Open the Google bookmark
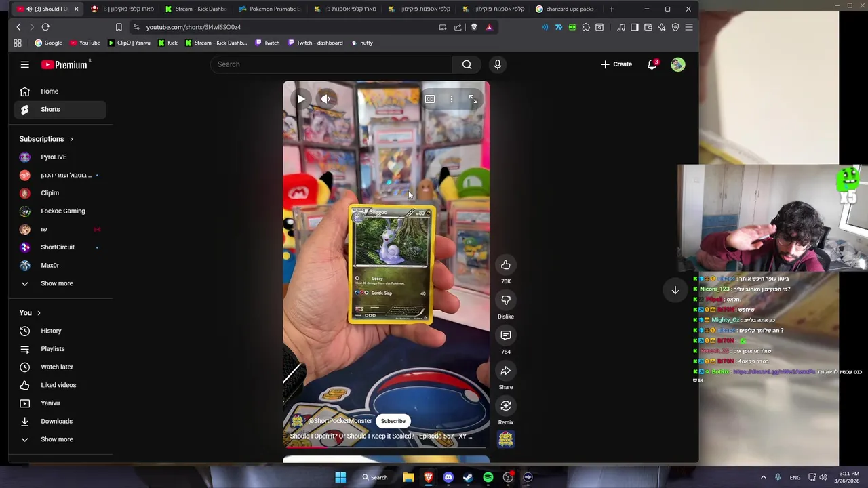The height and width of the screenshot is (488, 868). 48,43
